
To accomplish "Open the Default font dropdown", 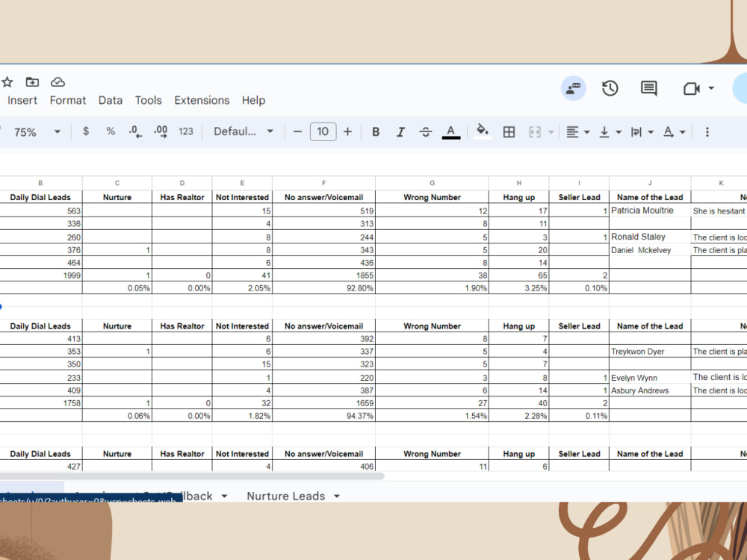I will [x=243, y=131].
